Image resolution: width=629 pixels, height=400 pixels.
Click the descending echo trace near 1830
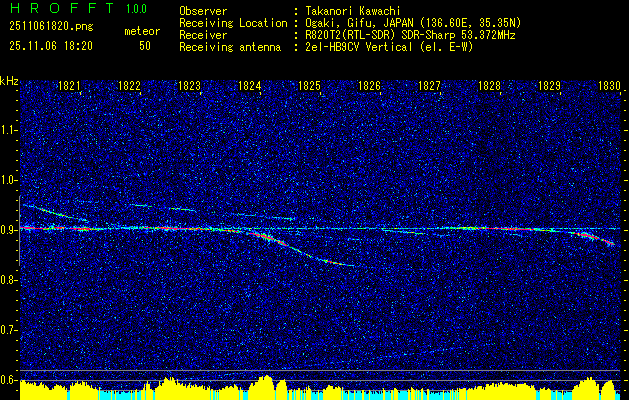click(594, 238)
